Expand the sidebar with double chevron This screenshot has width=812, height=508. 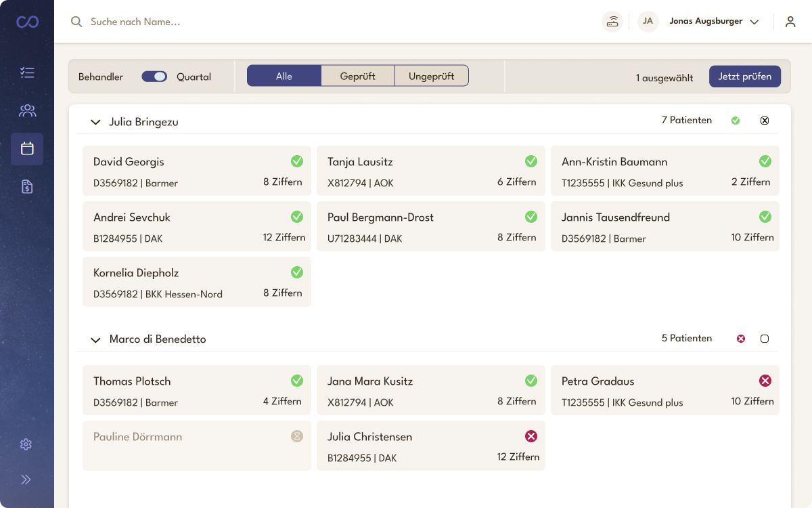[x=26, y=480]
